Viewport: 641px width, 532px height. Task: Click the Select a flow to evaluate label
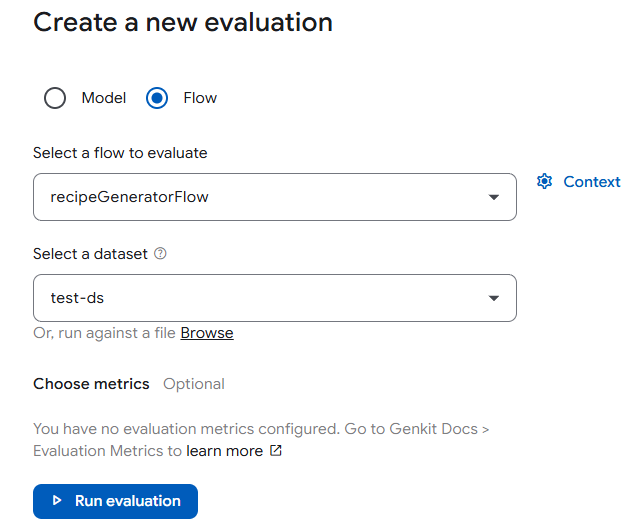point(120,153)
